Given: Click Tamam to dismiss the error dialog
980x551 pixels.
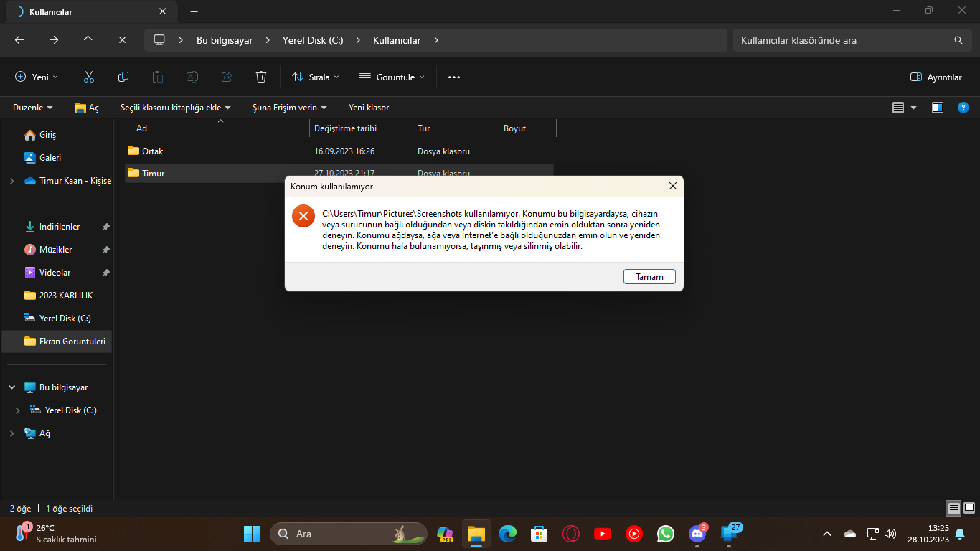Looking at the screenshot, I should (649, 276).
